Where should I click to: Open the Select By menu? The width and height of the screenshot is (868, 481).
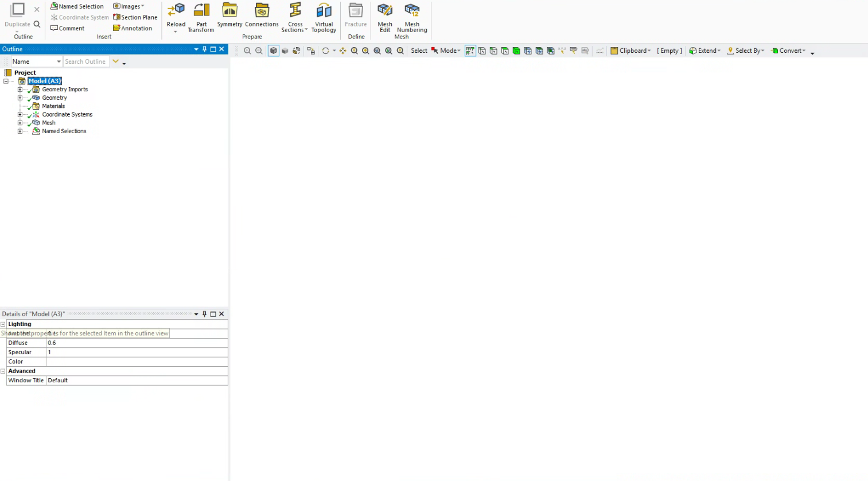746,51
